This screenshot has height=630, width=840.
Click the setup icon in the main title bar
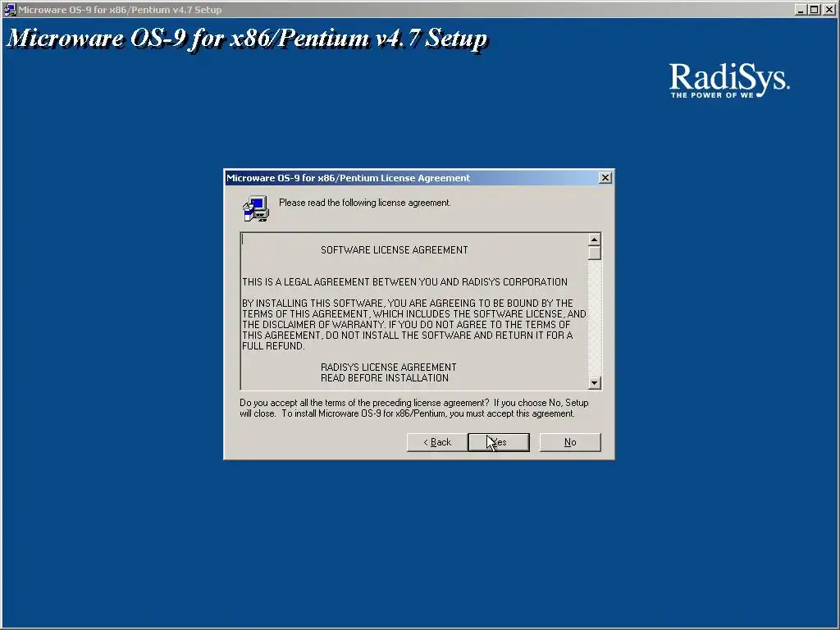tap(10, 10)
